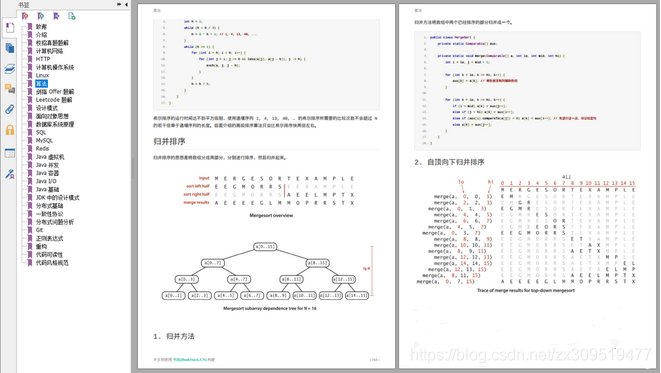
Task: Open the 分布式问题分析 bookmark
Action: (x=55, y=222)
